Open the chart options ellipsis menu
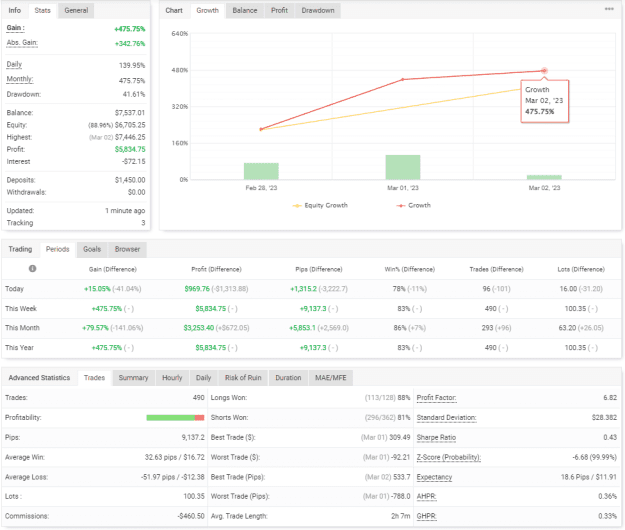 (609, 9)
